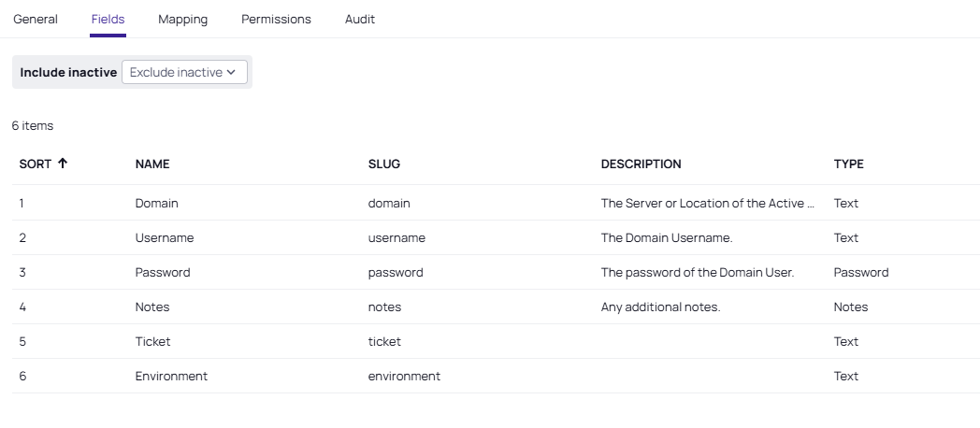Select the Fields tab
The image size is (980, 428).
pos(108,19)
